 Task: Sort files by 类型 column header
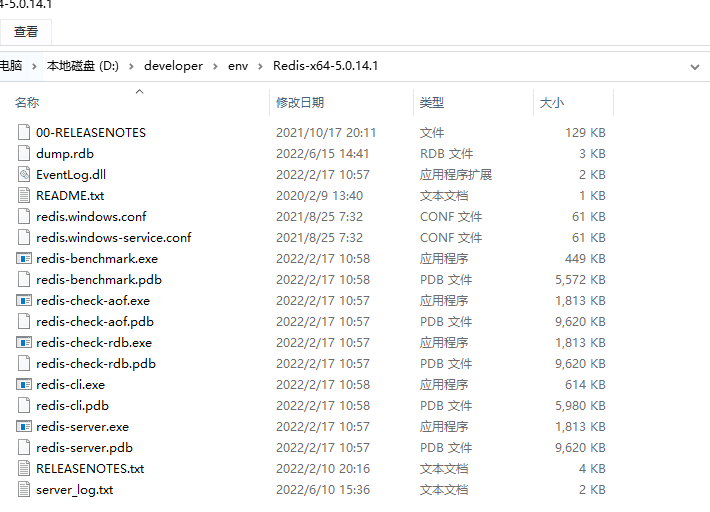coord(432,103)
